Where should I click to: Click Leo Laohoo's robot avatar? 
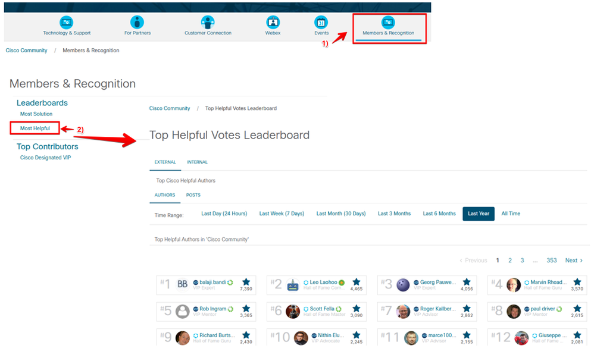[293, 285]
